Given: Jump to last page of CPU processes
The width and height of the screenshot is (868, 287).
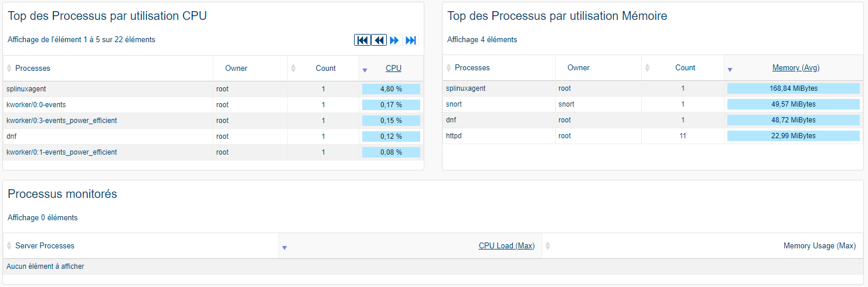Looking at the screenshot, I should (x=411, y=40).
